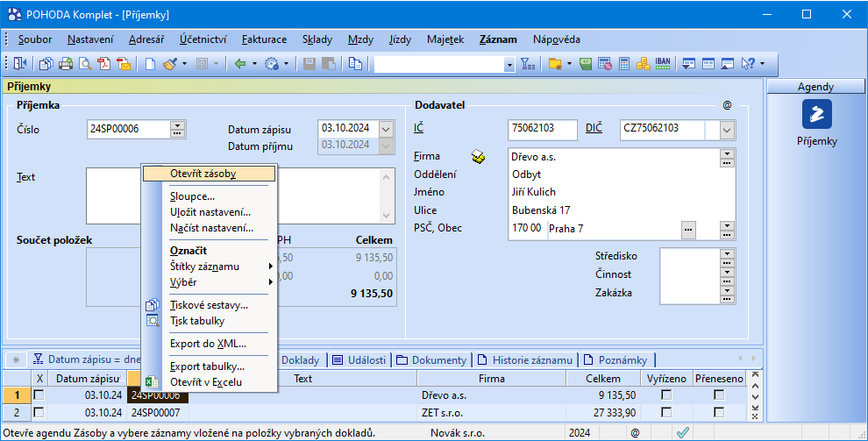Select Otevřít v Excelu
The height and width of the screenshot is (441, 868).
coord(206,382)
